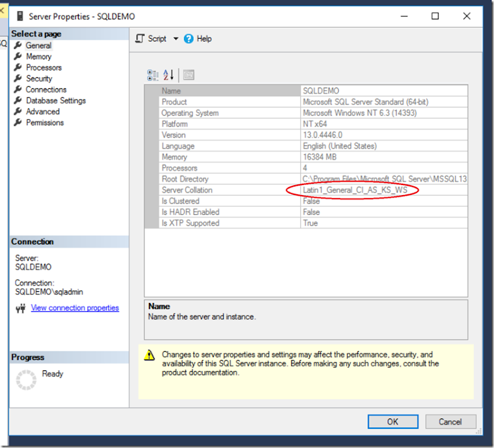The width and height of the screenshot is (494, 448).
Task: Click the wrench icon beside Security
Action: pos(18,78)
